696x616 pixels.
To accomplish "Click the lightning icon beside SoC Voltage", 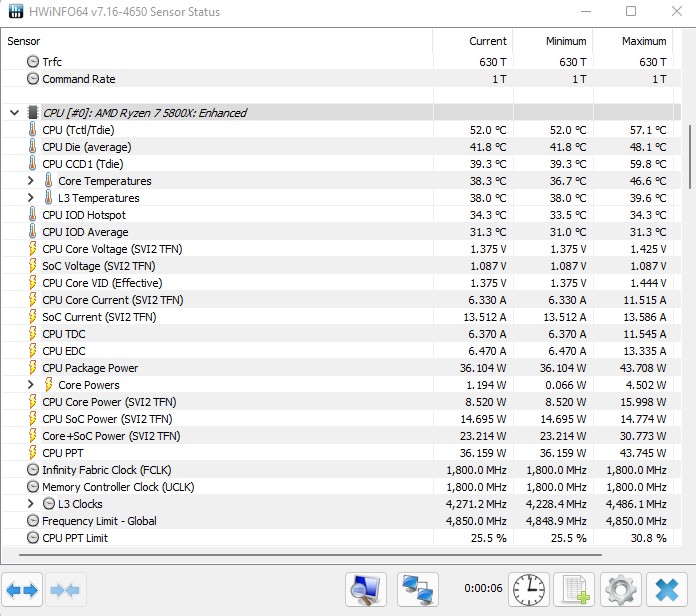I will 32,265.
